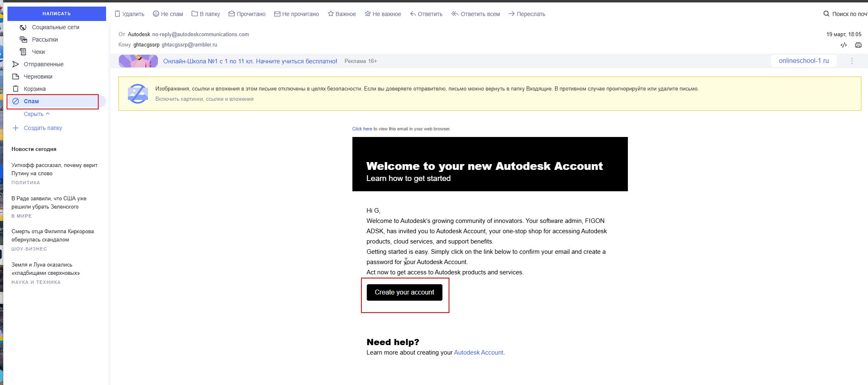Viewport: 868px width, 385px height.
Task: Click recipient address ghtacgssrp@rambler.ru
Action: coord(189,44)
